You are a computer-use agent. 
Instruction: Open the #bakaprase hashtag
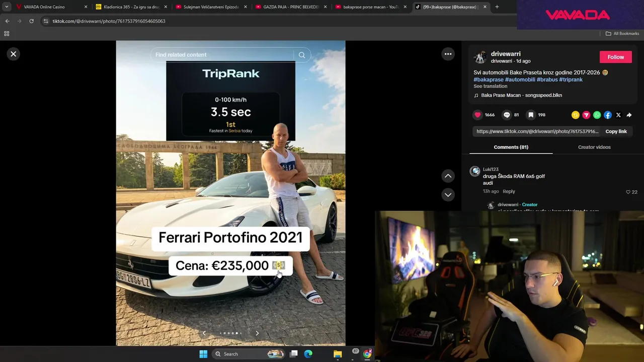[x=489, y=79]
